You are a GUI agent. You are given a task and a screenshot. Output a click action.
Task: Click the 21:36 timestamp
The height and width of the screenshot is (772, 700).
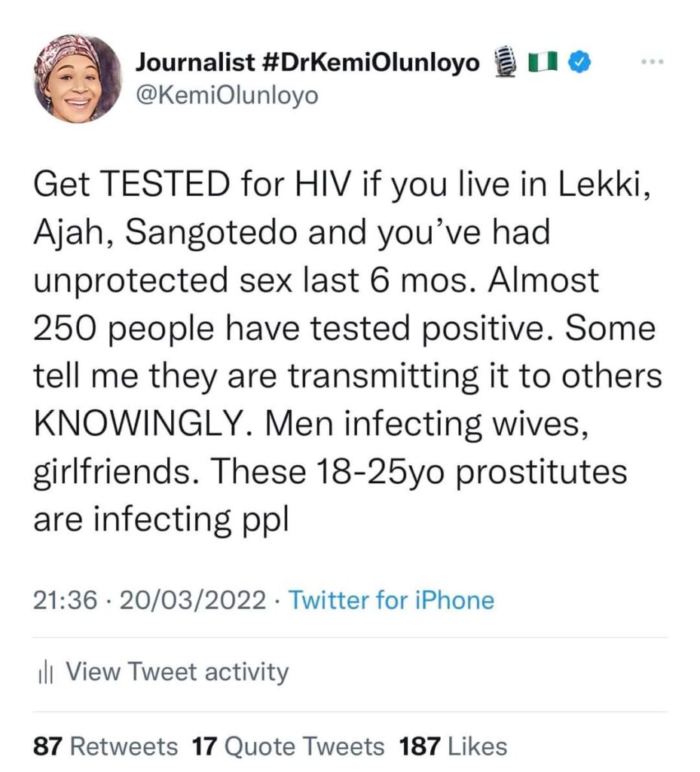(x=65, y=600)
